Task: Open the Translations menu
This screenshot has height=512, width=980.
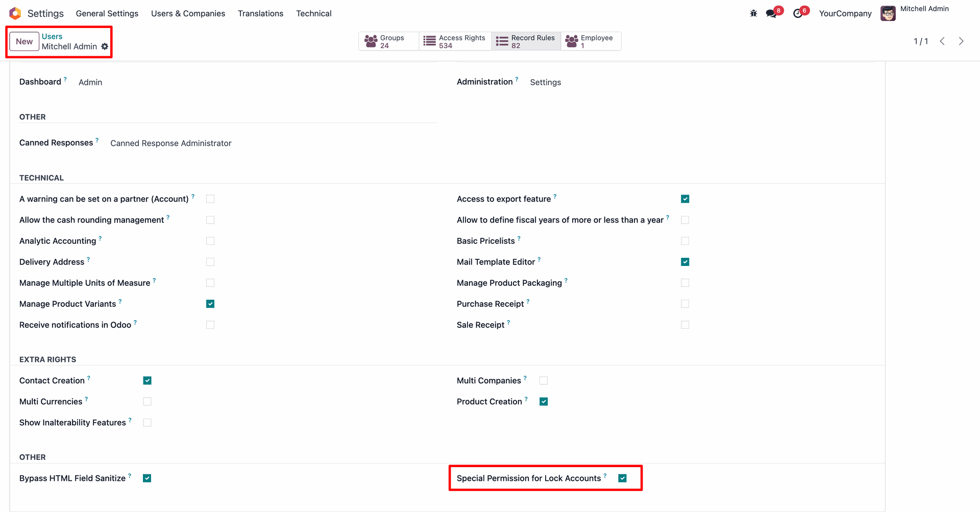Action: tap(260, 13)
